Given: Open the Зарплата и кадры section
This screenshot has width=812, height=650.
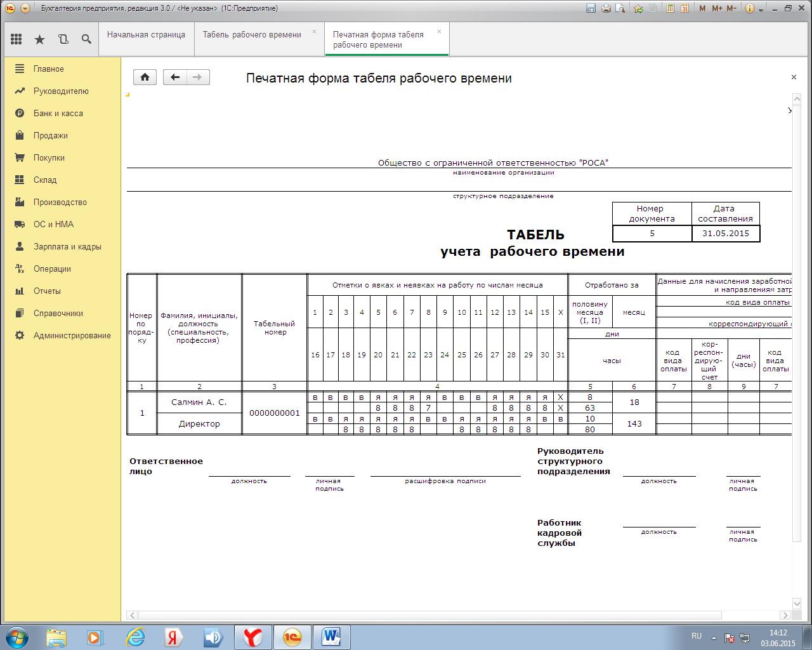Looking at the screenshot, I should click(x=67, y=246).
